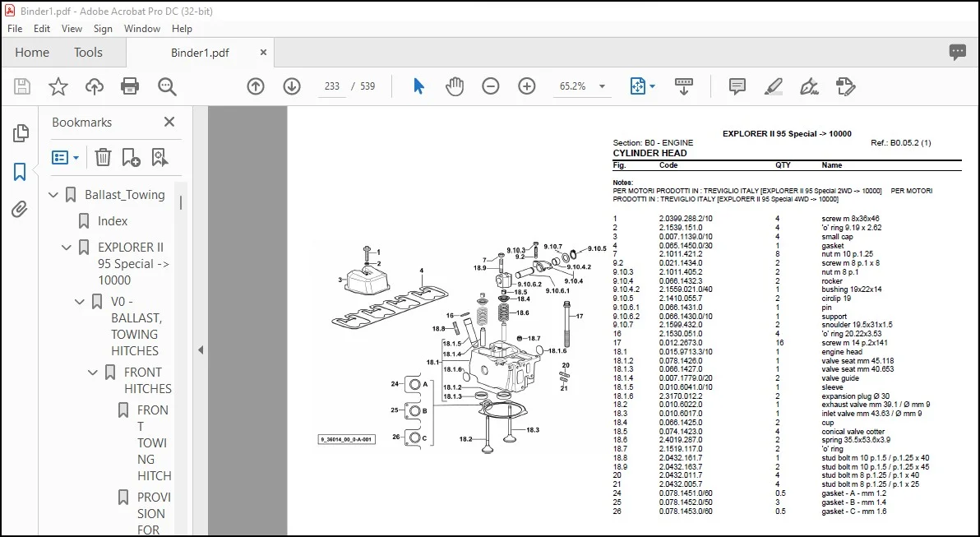Screen dimensions: 980x537
Task: Click the 'Ref.: B0.05.2 (1)' text
Action: click(900, 143)
